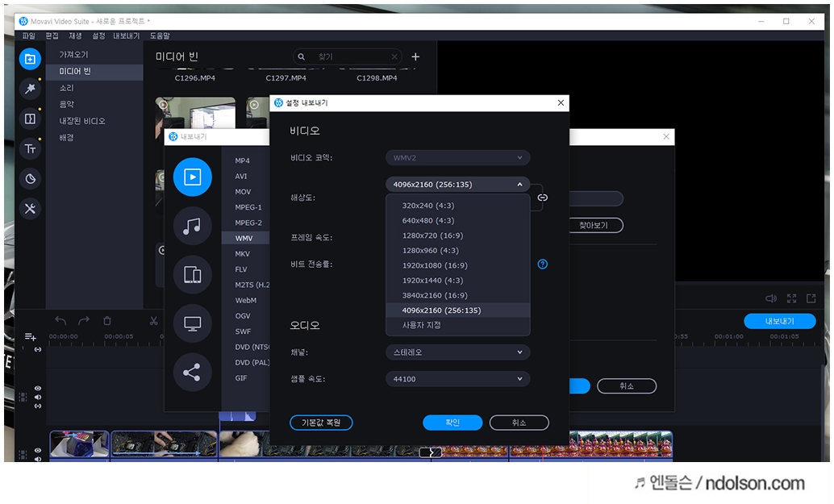Click the detach preview window icon
834x504 pixels.
click(811, 298)
